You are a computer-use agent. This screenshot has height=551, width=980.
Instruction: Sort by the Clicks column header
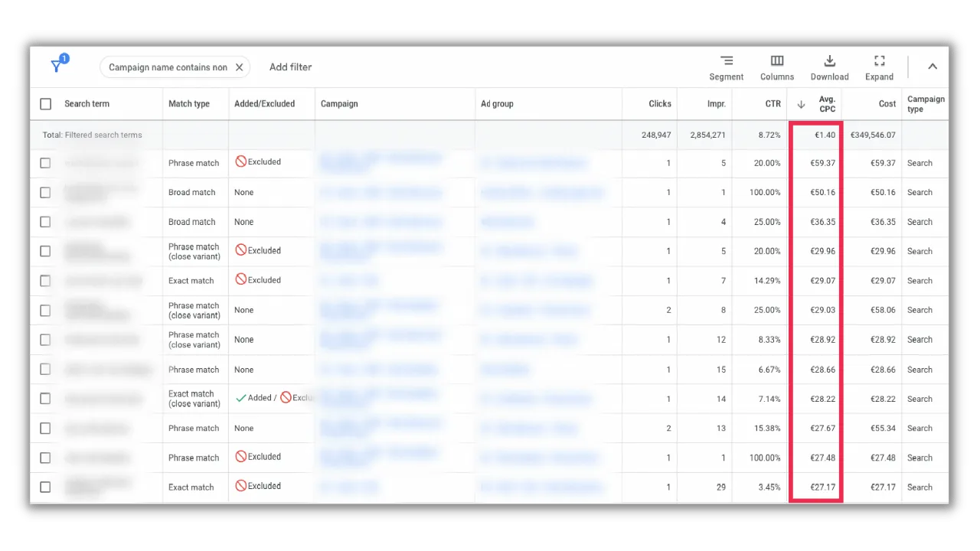(660, 104)
